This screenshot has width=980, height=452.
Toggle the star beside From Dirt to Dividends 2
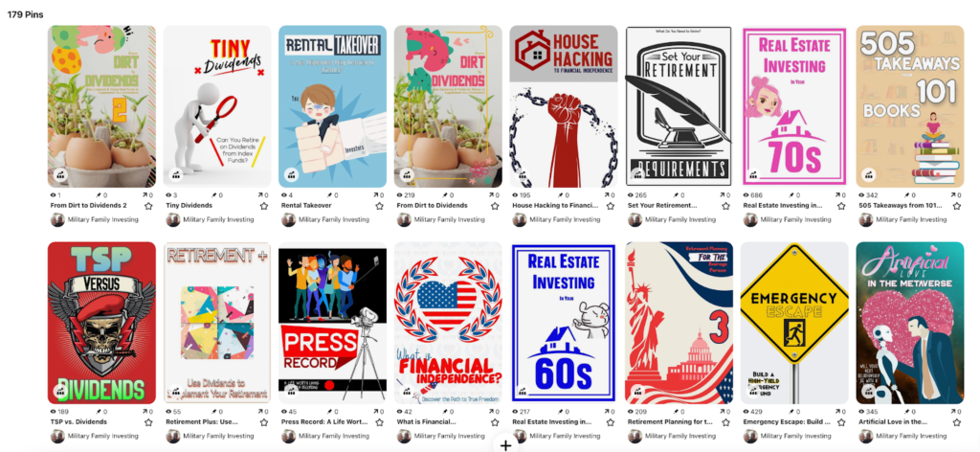coord(148,206)
